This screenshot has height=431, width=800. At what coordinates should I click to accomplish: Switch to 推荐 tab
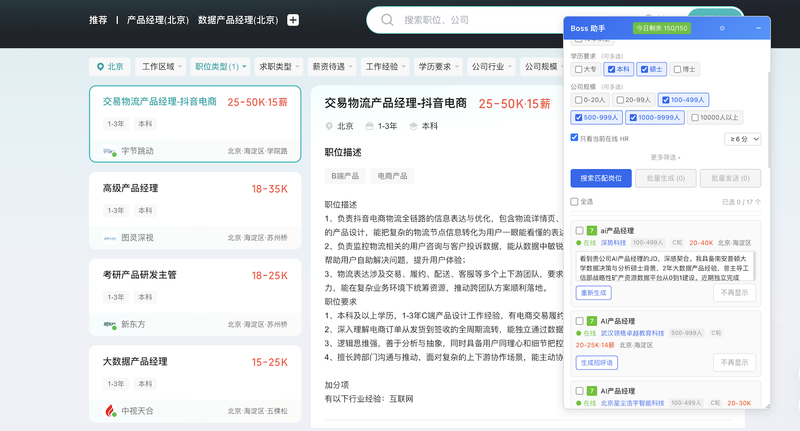point(98,20)
